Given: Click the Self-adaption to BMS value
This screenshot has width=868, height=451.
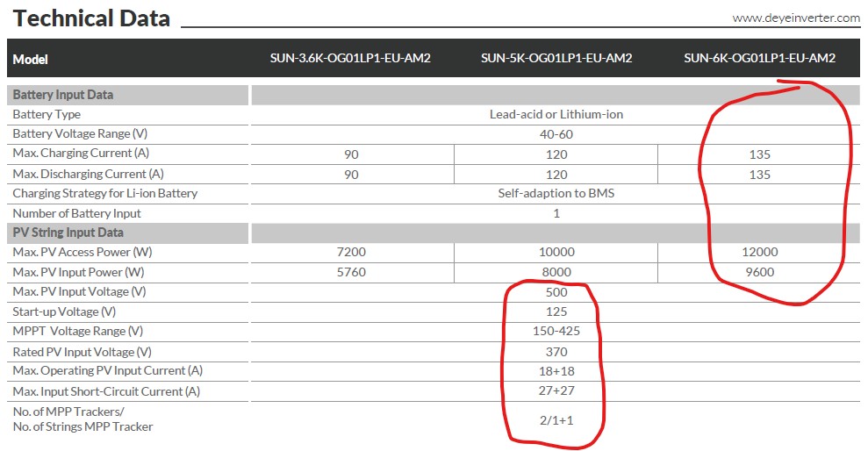Looking at the screenshot, I should [x=556, y=193].
